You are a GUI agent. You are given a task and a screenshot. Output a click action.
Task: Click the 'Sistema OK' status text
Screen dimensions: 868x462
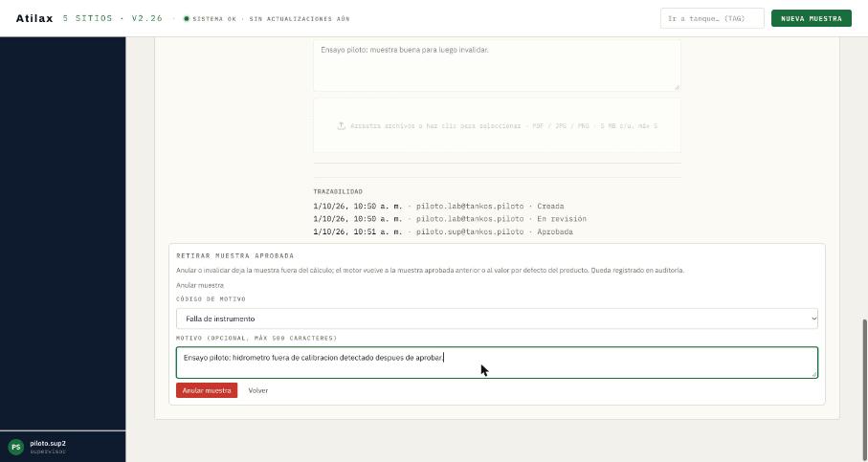(x=214, y=19)
